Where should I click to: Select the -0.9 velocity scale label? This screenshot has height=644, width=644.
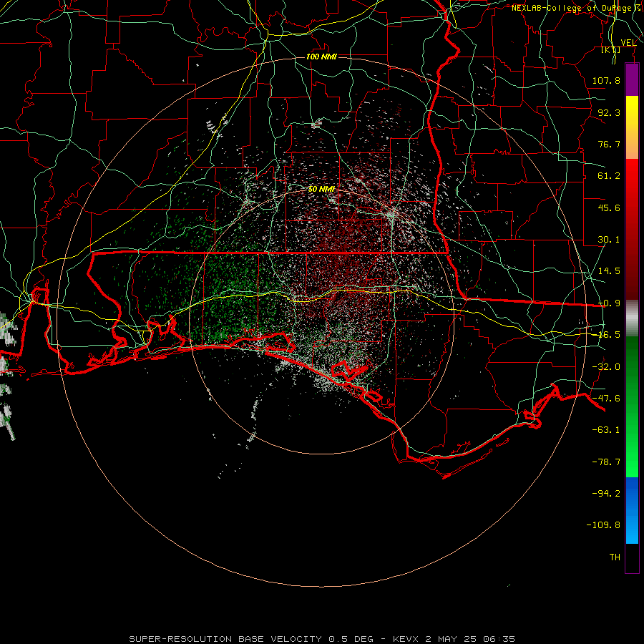click(x=609, y=303)
